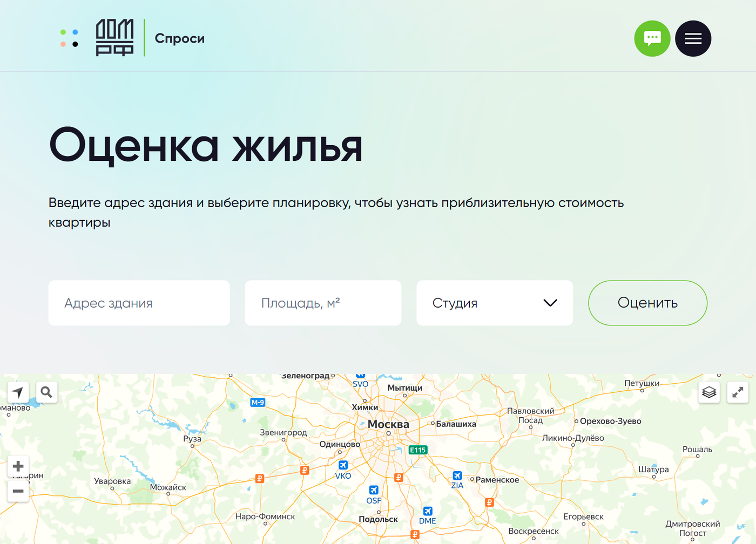Click the Дмитровский Погост label on the map

point(693,528)
